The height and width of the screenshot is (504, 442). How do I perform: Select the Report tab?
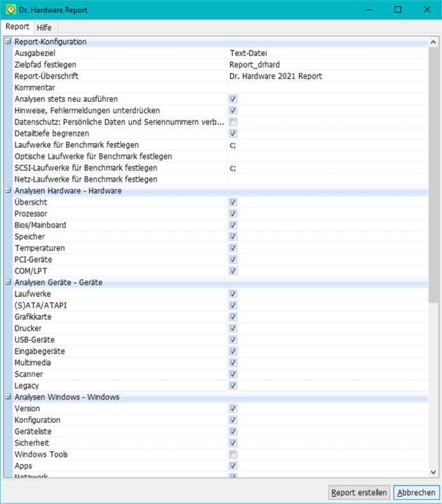point(17,27)
